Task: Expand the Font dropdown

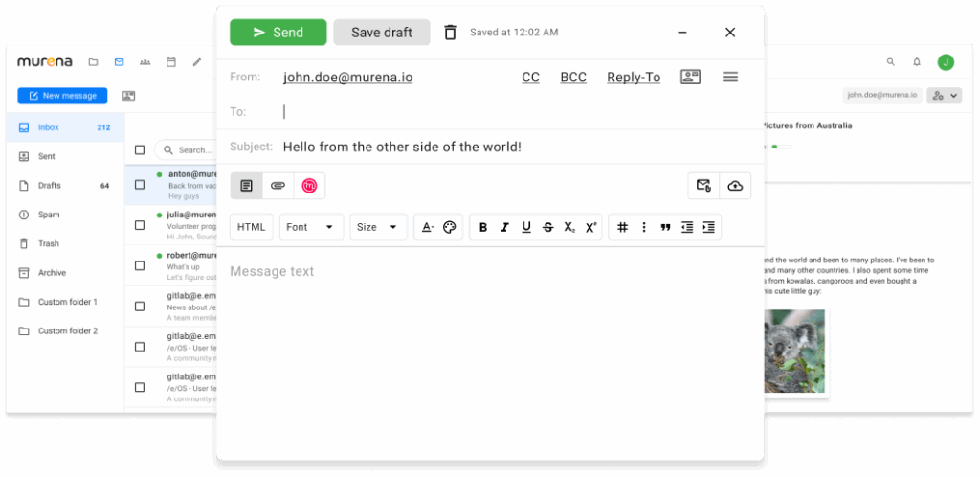Action: coord(311,227)
